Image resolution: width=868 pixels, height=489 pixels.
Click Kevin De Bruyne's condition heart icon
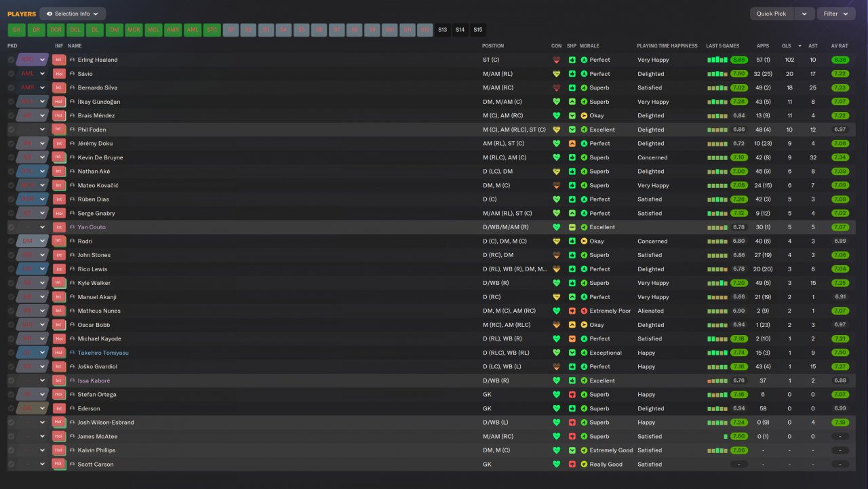[557, 157]
